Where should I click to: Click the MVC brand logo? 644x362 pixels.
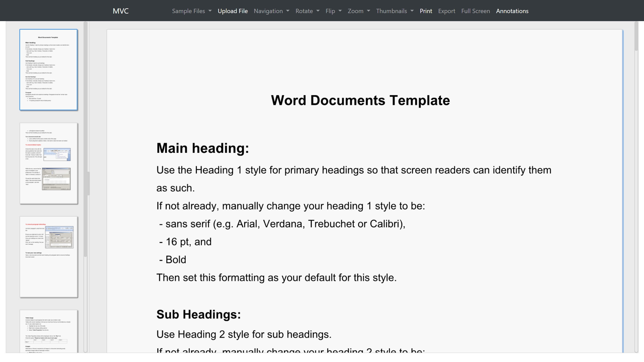coord(120,11)
